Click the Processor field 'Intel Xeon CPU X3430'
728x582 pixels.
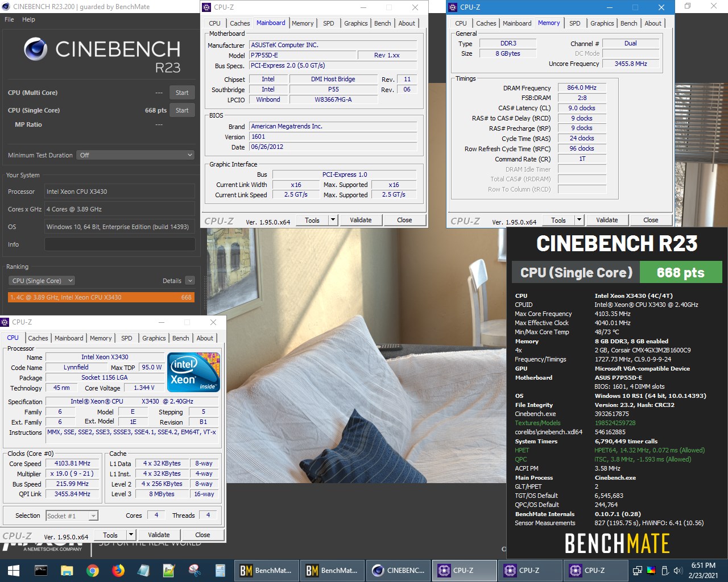click(x=119, y=192)
